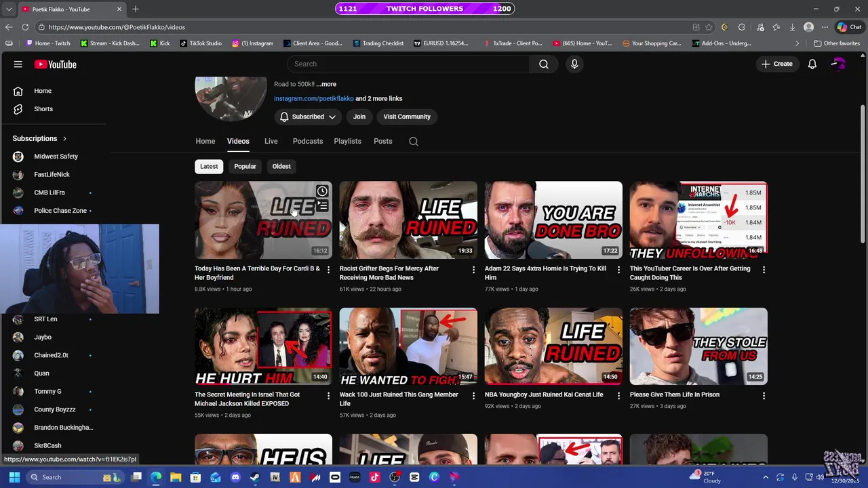
Task: Open the account avatar menu
Action: pyautogui.click(x=839, y=64)
